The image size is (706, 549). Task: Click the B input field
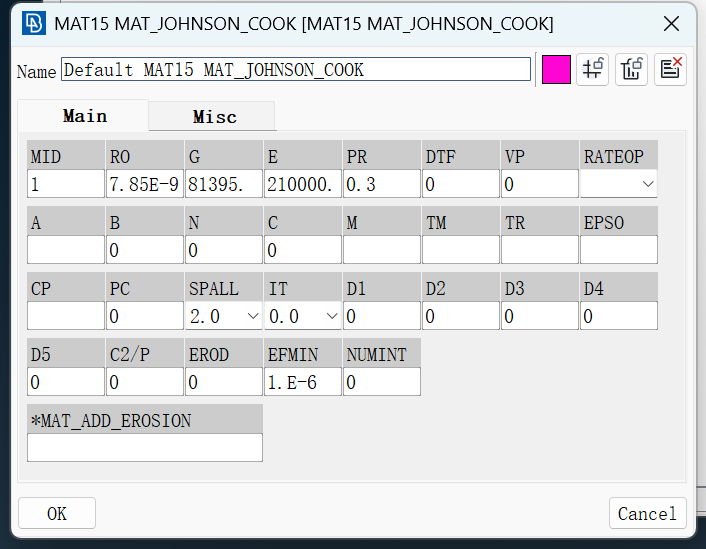pos(145,250)
